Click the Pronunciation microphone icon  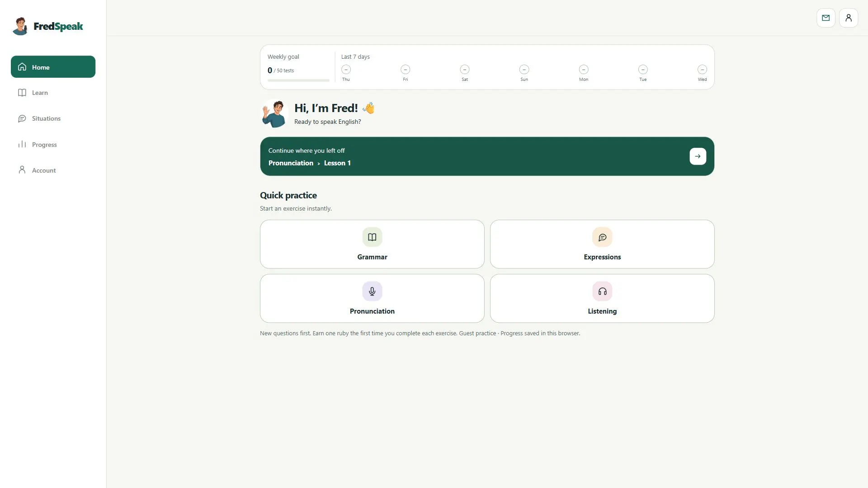(372, 291)
